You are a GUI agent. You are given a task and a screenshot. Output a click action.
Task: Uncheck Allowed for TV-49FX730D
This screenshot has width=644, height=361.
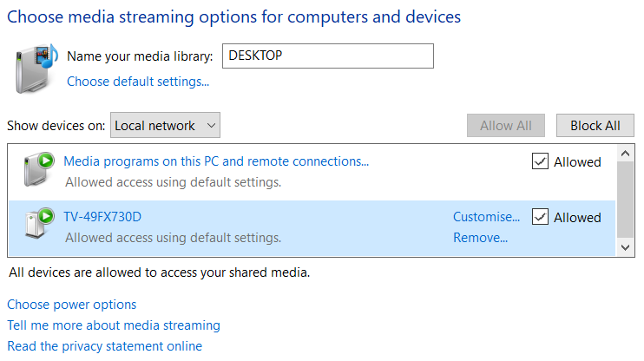(x=540, y=217)
